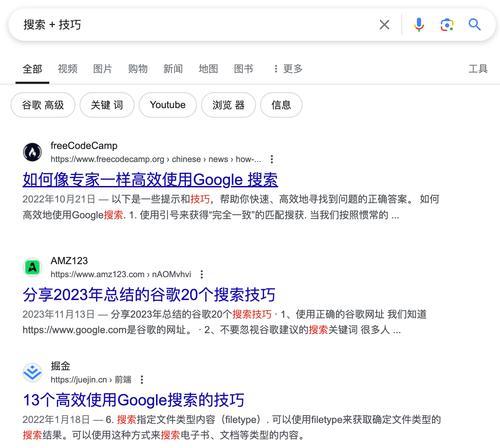Apply the 浏览 器 filter chip
This screenshot has width=500, height=448.
[x=228, y=105]
